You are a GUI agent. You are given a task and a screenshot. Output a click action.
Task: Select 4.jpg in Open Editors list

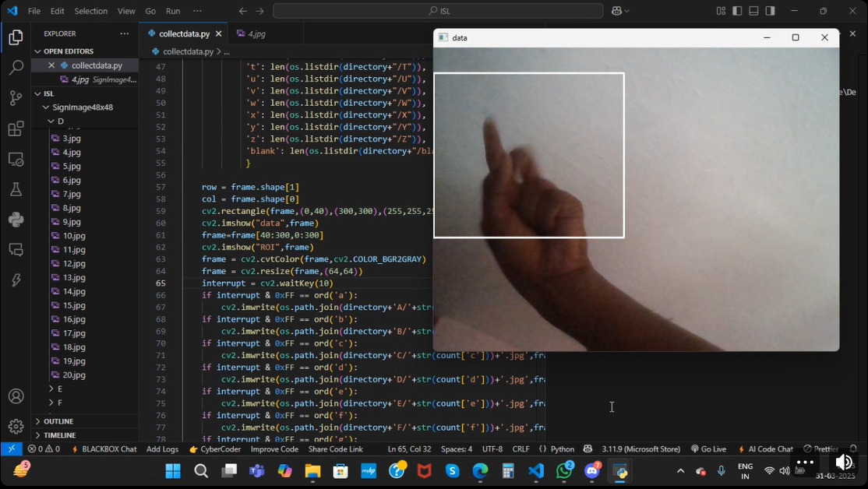pyautogui.click(x=85, y=79)
